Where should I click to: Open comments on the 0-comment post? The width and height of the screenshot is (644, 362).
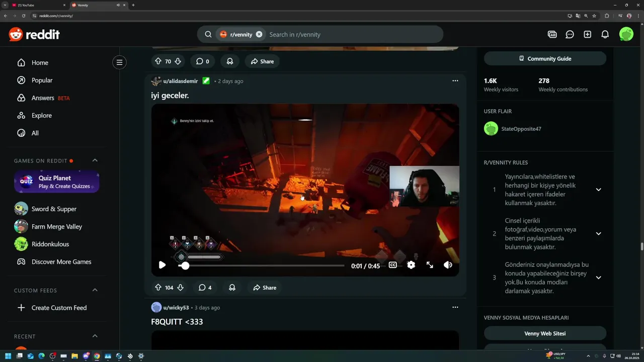point(202,61)
